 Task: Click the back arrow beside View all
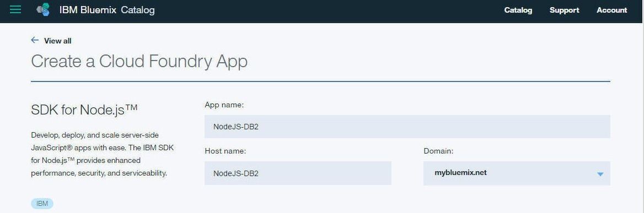35,40
